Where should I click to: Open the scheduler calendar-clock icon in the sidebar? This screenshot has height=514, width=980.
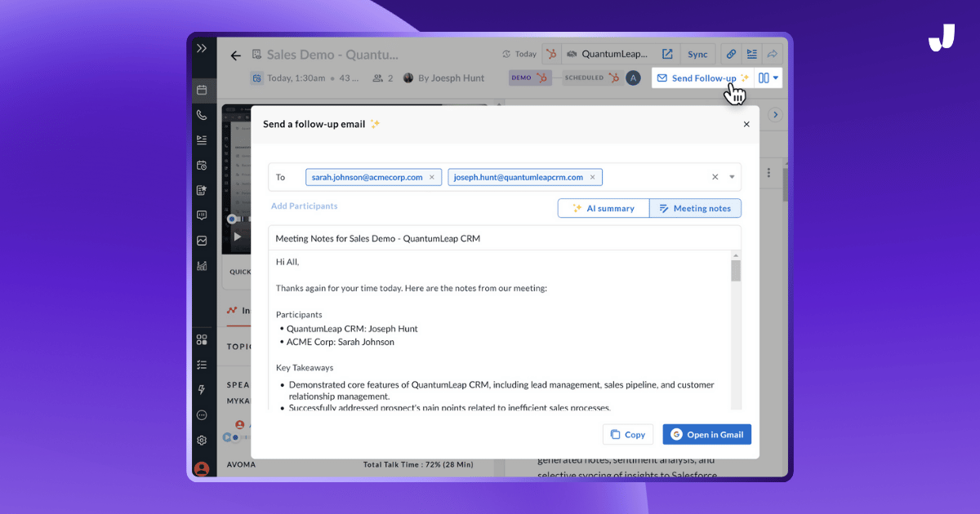click(202, 165)
